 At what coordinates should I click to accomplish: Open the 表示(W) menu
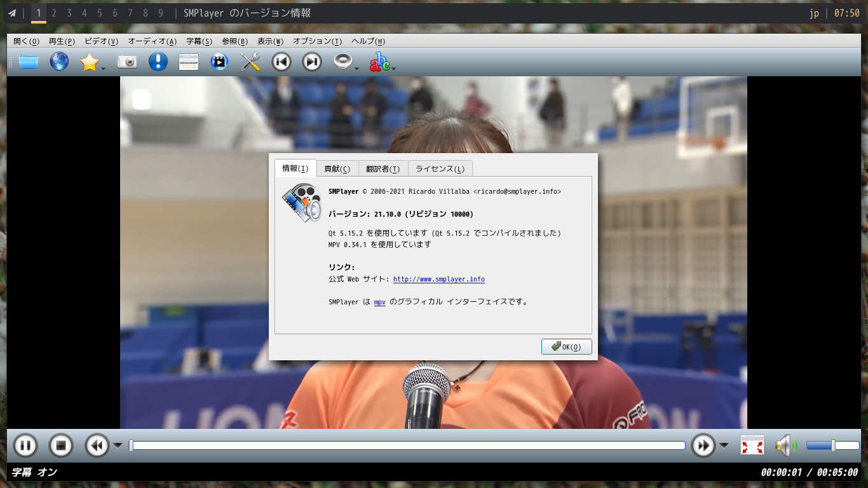click(270, 41)
